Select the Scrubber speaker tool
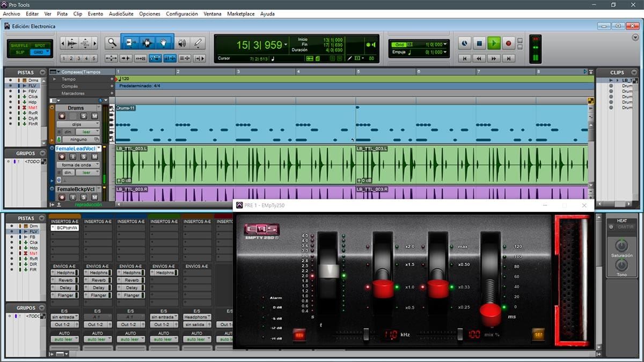 [182, 43]
